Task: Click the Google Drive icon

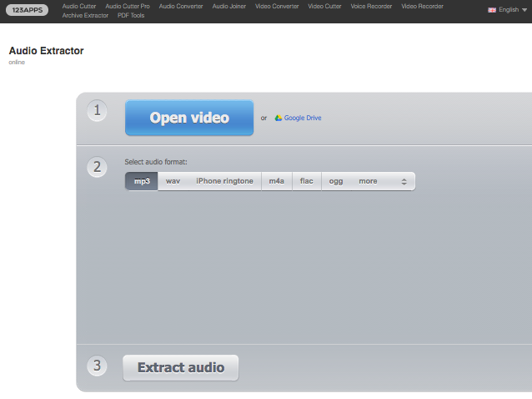Action: click(279, 118)
